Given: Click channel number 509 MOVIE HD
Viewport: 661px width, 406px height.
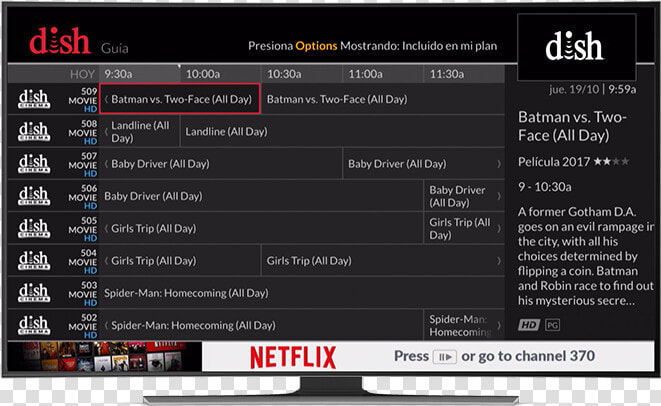Looking at the screenshot, I should [x=83, y=100].
